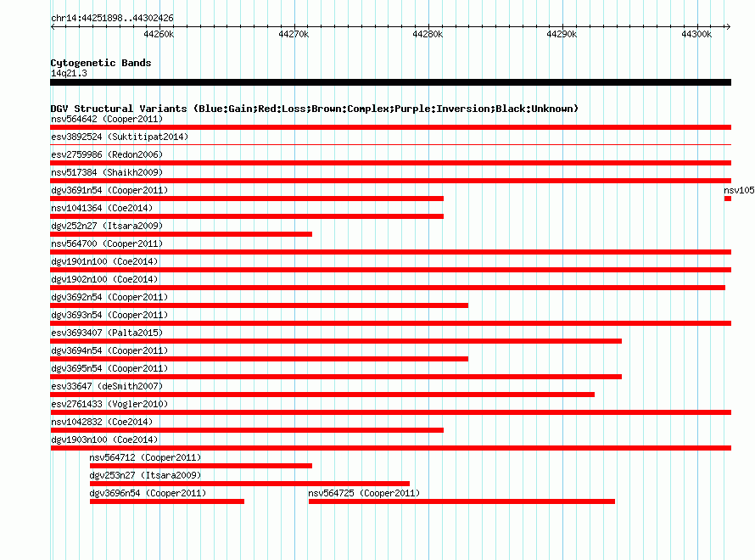Open dgv3692n54 (Cooper2011) label
The height and width of the screenshot is (560, 755).
pos(109,297)
